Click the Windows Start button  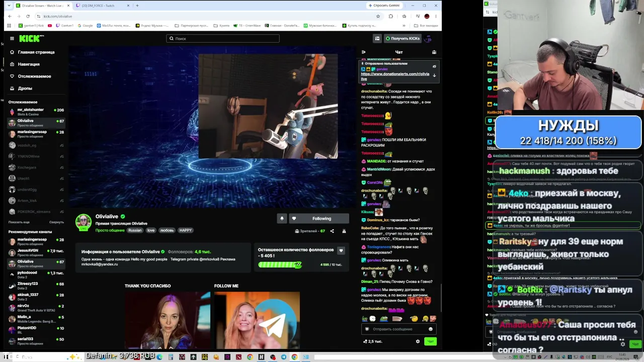(x=6, y=357)
